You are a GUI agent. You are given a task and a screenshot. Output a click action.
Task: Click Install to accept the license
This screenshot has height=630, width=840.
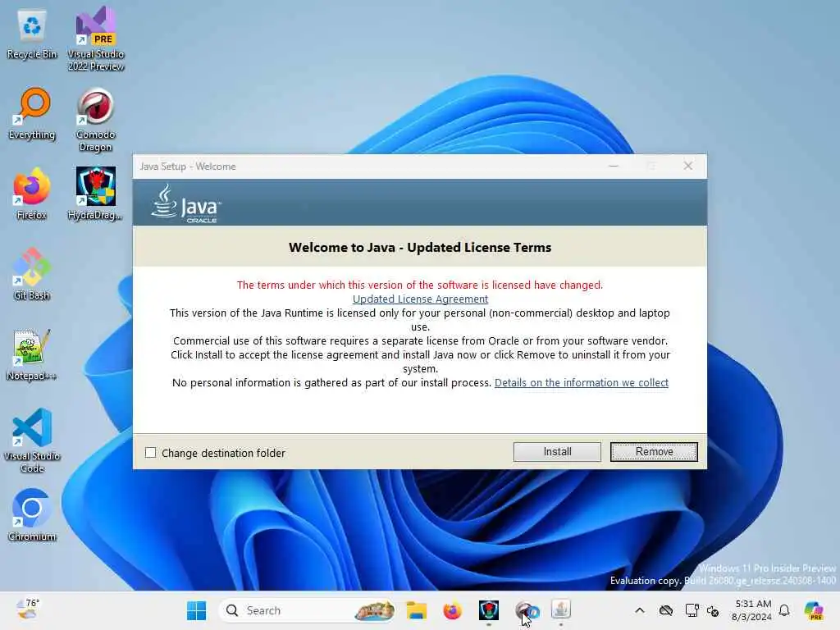point(557,452)
